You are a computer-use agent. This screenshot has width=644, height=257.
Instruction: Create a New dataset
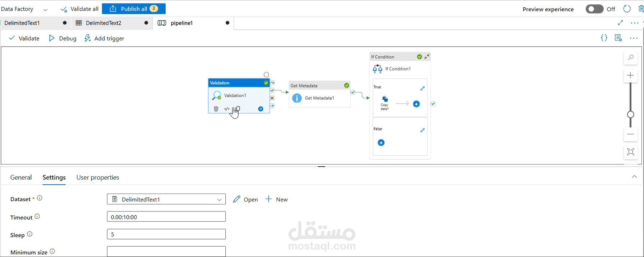277,199
